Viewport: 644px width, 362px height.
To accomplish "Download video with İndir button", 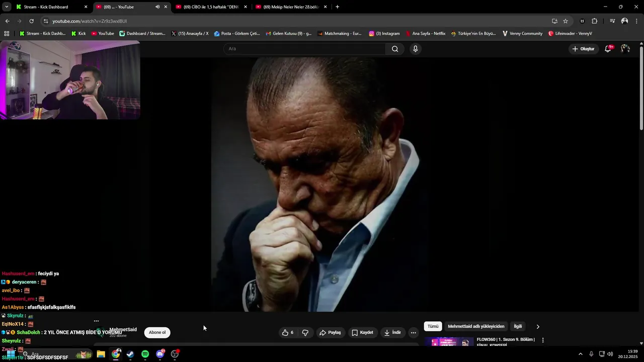I will pos(392,332).
